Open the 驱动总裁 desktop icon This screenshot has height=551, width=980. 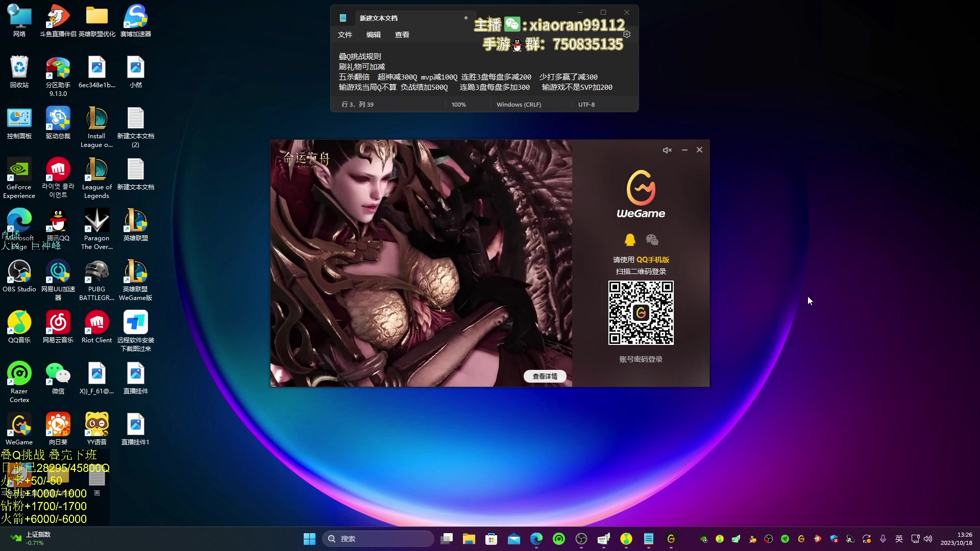coord(58,123)
